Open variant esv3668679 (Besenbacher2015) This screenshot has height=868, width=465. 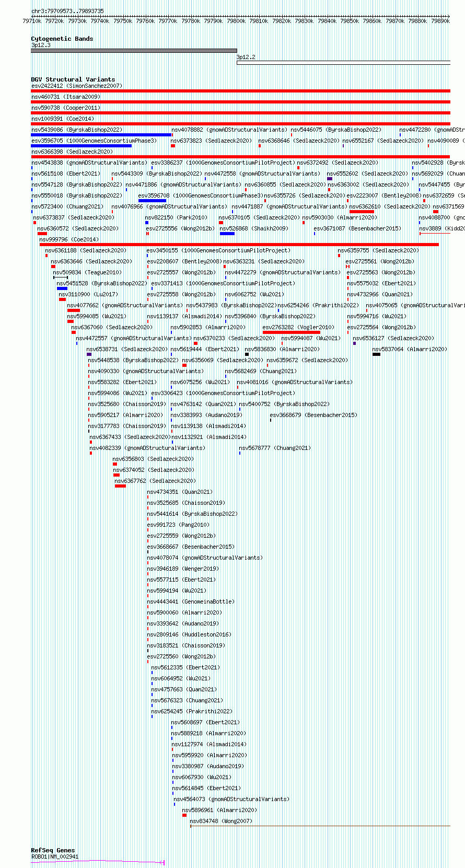pyautogui.click(x=313, y=415)
